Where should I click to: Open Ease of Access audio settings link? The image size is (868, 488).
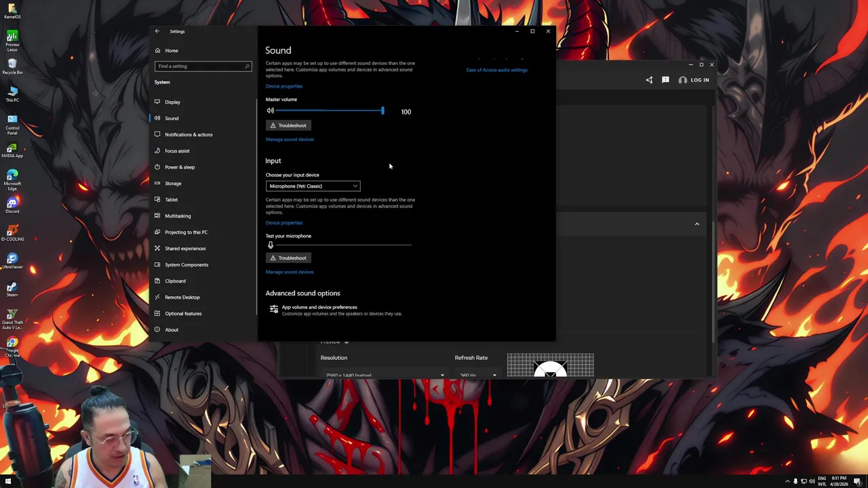(x=496, y=70)
